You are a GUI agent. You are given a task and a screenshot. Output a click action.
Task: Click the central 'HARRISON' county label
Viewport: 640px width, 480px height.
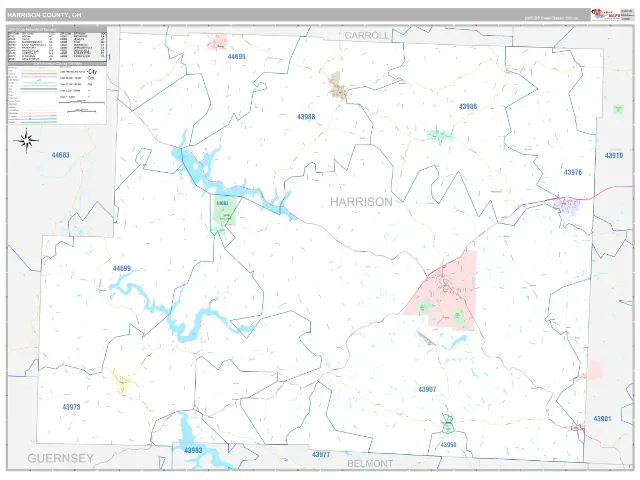tap(361, 202)
